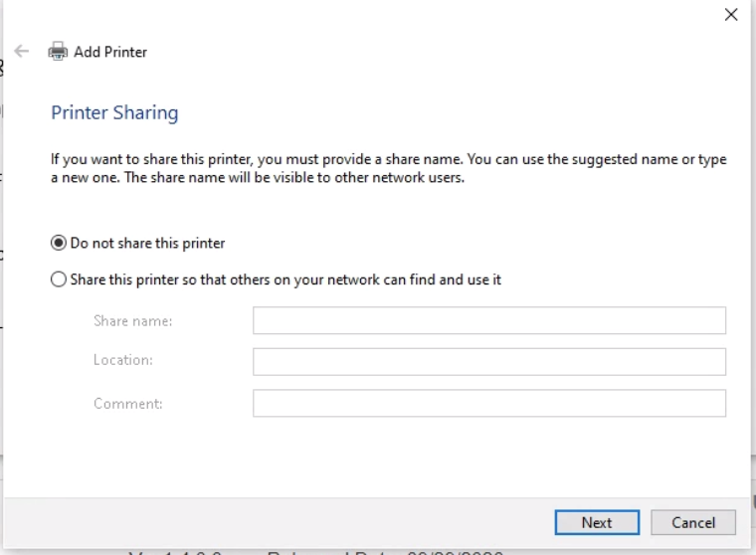
Task: Click the "Share name:" label
Action: click(133, 321)
